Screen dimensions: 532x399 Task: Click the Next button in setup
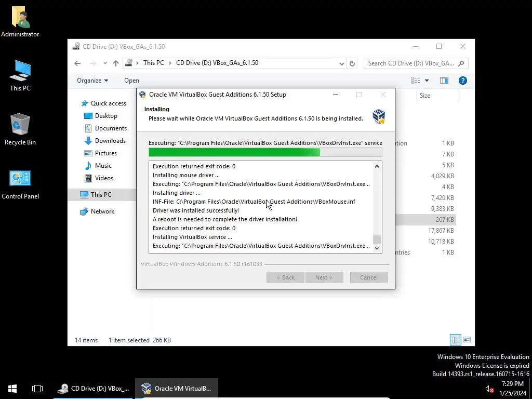[x=324, y=277]
